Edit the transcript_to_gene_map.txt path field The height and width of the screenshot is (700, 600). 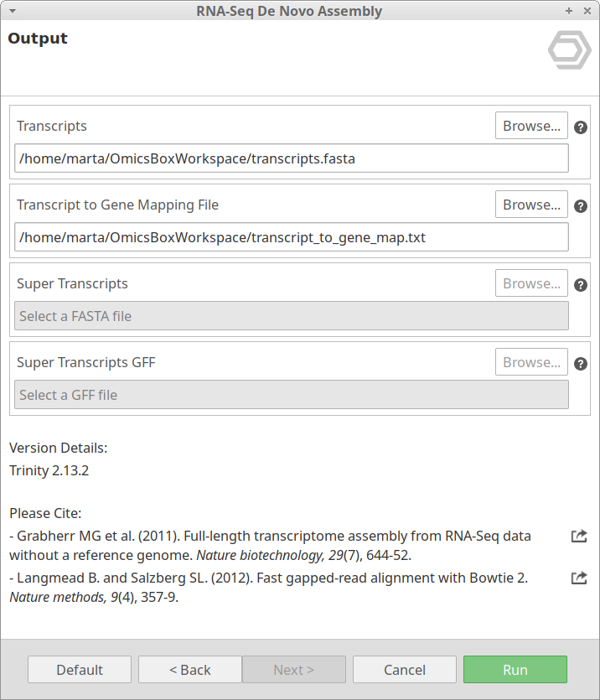click(292, 237)
